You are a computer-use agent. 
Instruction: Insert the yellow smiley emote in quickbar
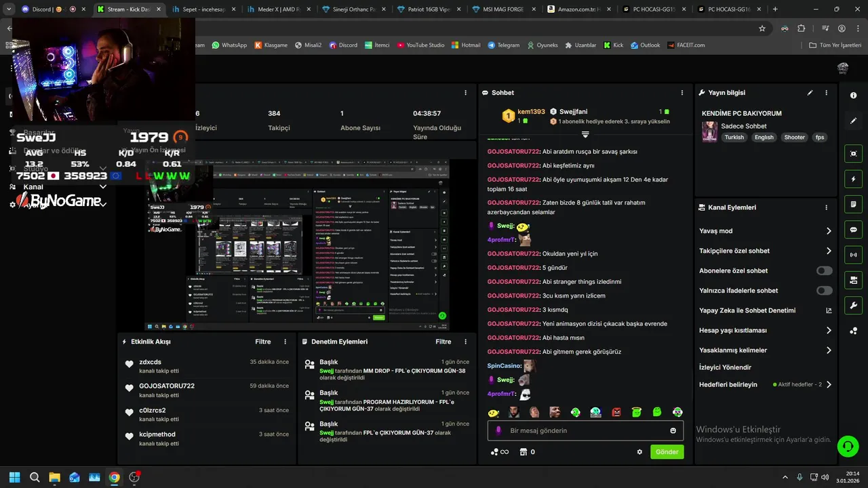pos(493,412)
